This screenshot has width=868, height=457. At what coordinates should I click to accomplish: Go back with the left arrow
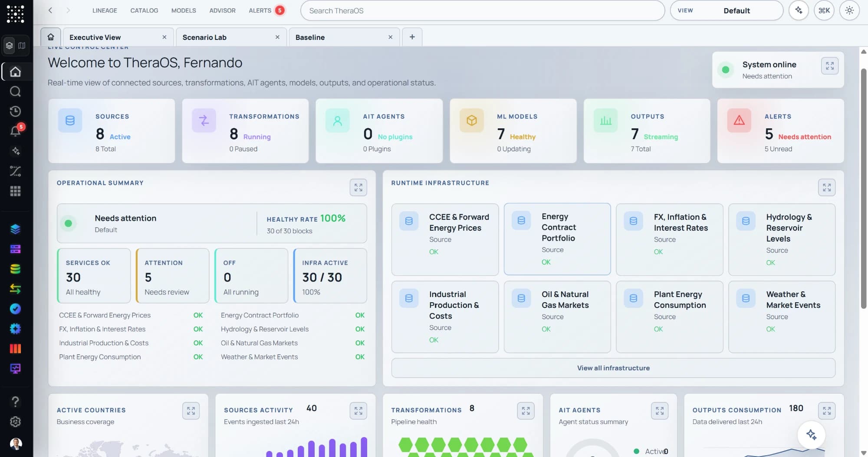pyautogui.click(x=50, y=10)
